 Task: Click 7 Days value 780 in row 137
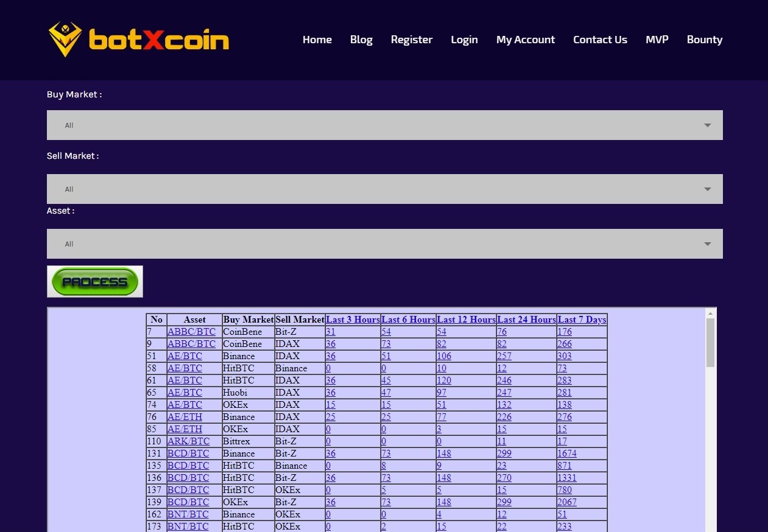565,490
